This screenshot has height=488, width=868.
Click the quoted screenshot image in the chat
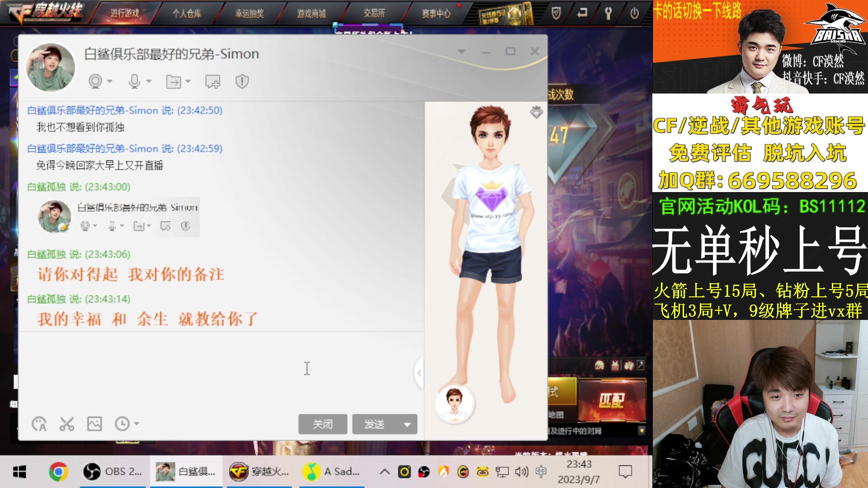(118, 217)
